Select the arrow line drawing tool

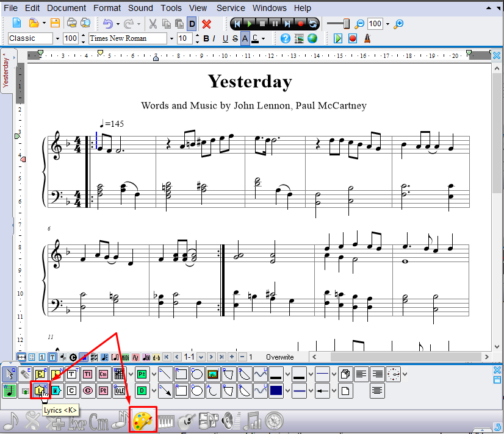point(165,391)
